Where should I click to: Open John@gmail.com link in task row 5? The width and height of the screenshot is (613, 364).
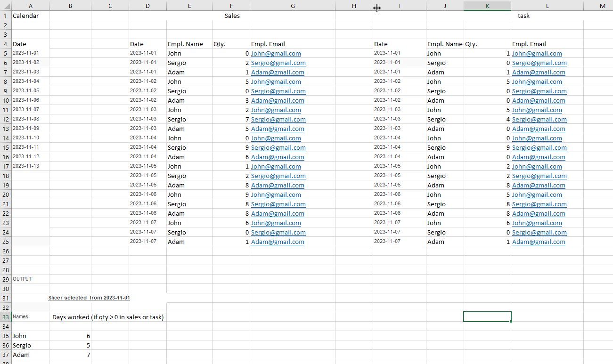(537, 53)
